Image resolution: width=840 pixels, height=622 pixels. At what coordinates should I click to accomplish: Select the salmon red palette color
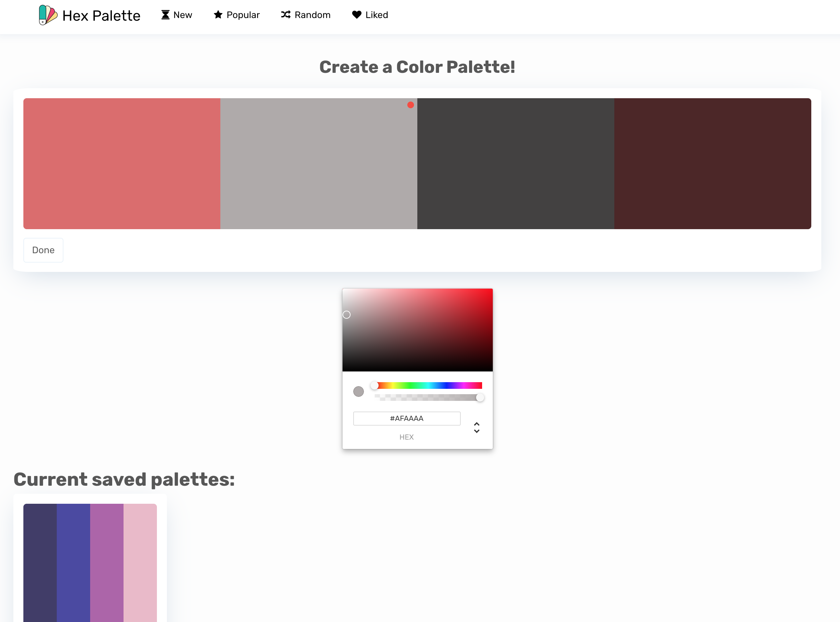coord(122,163)
